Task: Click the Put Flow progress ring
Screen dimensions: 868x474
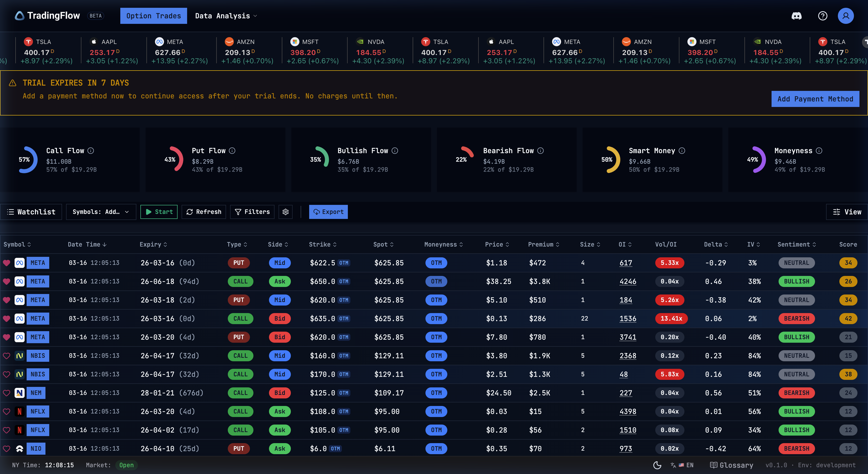Action: click(x=176, y=159)
